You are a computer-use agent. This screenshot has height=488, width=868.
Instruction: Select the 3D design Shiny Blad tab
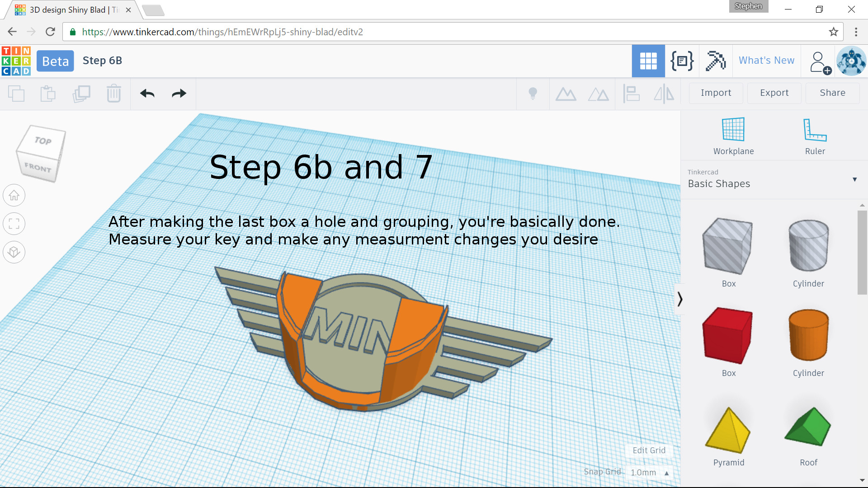coord(72,10)
